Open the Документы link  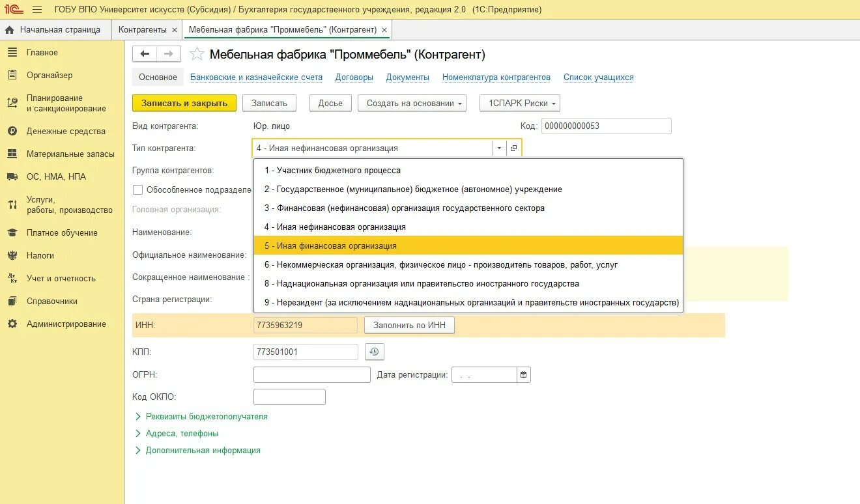click(x=408, y=77)
